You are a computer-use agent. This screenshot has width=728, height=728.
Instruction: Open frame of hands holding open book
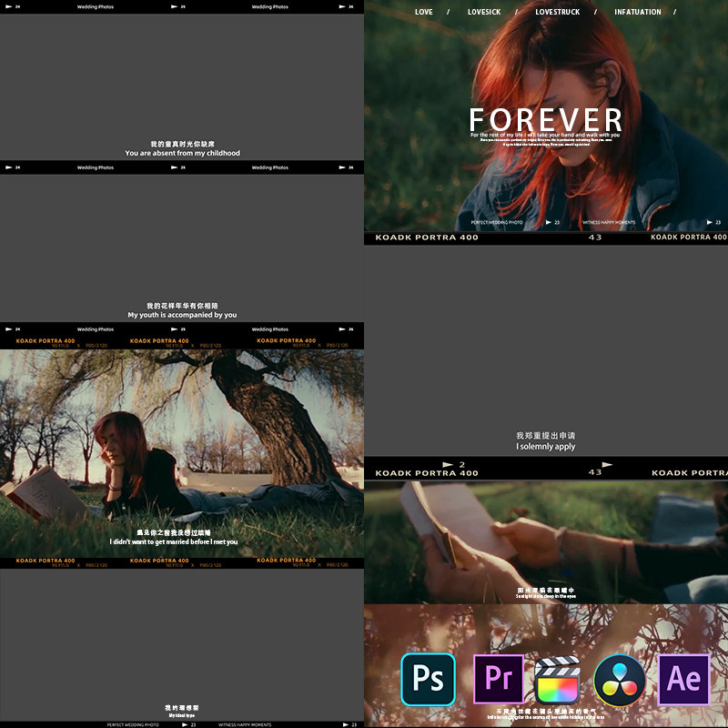coord(546,541)
